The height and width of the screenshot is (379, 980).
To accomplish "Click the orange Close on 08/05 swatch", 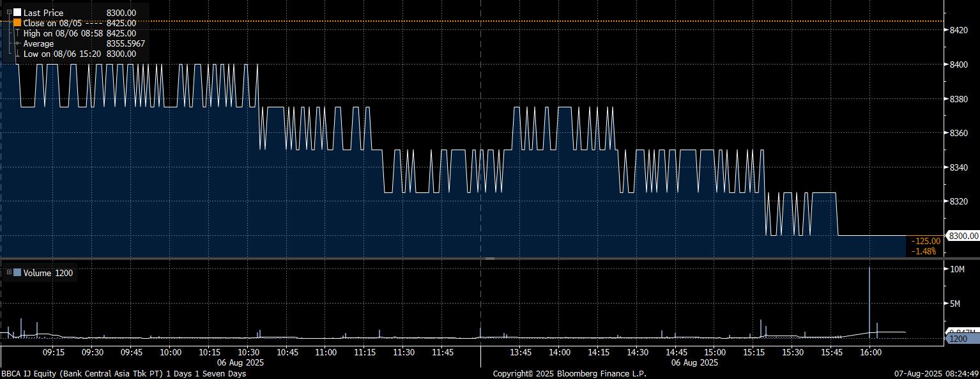I will [17, 22].
